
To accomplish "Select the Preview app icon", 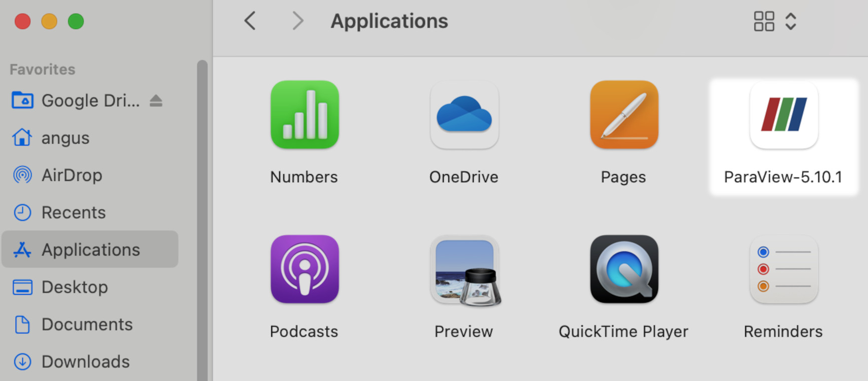I will [466, 270].
